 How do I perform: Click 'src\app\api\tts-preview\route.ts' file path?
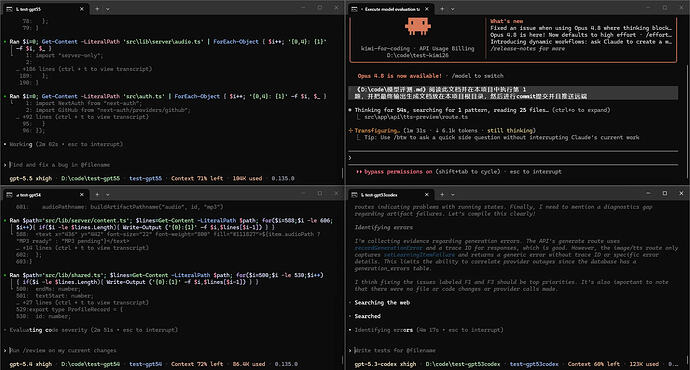click(x=416, y=117)
